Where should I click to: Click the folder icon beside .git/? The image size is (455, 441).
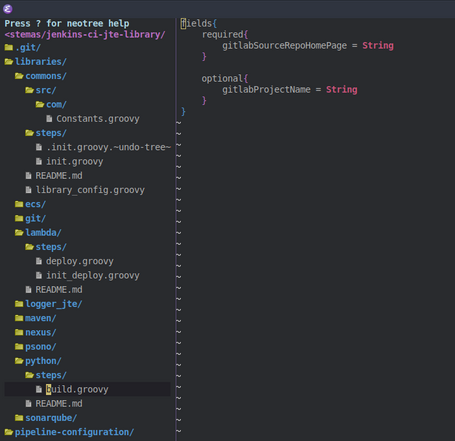coord(9,48)
